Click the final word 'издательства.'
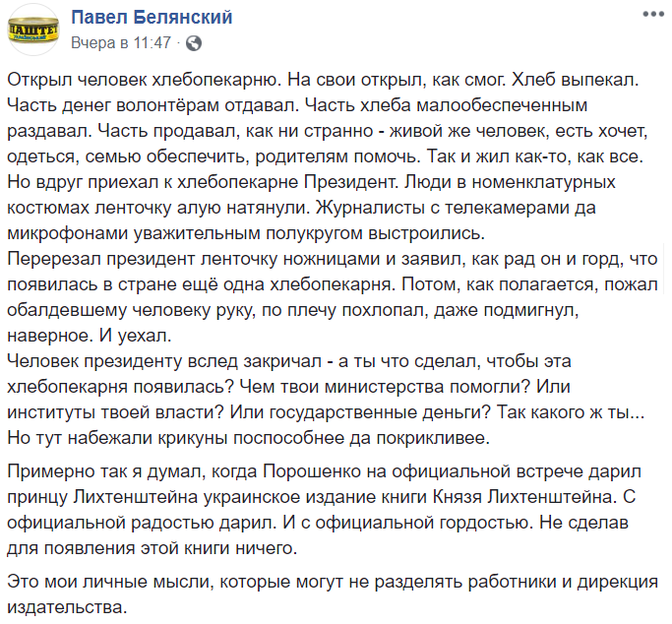 coord(67,606)
